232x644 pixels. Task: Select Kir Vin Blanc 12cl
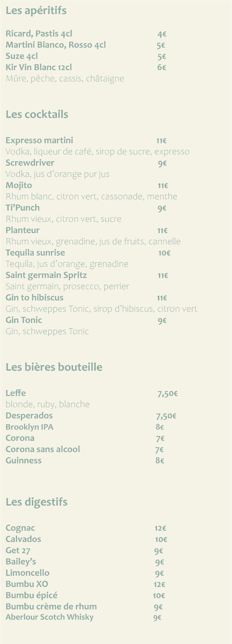[39, 67]
